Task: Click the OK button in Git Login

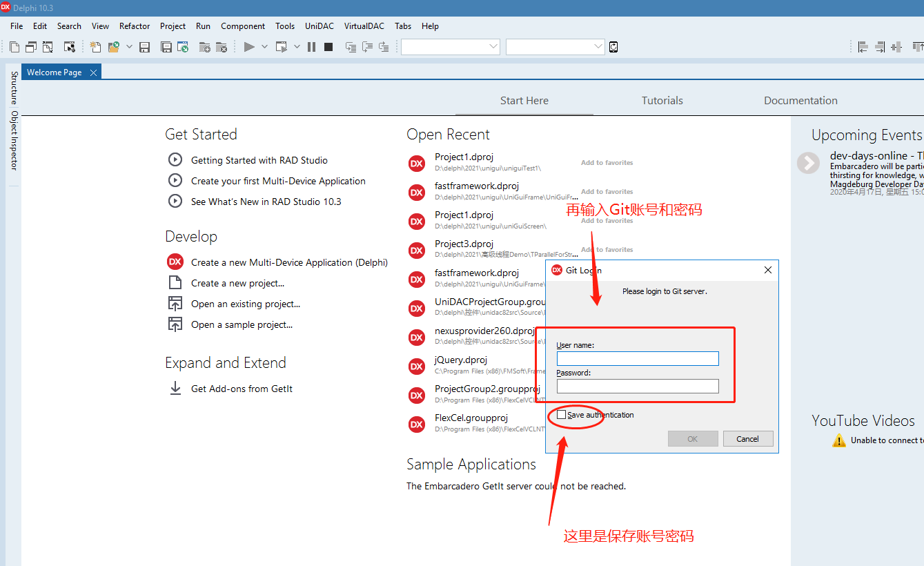Action: tap(693, 439)
